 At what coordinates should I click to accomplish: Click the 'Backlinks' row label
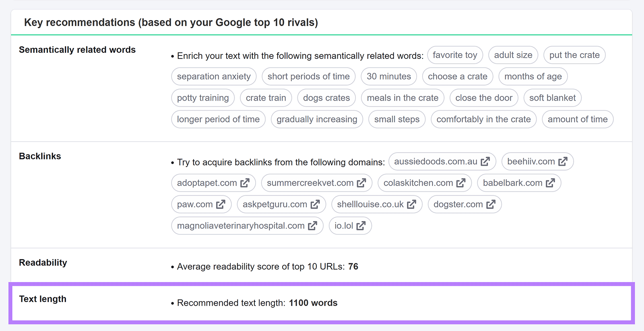(x=40, y=156)
